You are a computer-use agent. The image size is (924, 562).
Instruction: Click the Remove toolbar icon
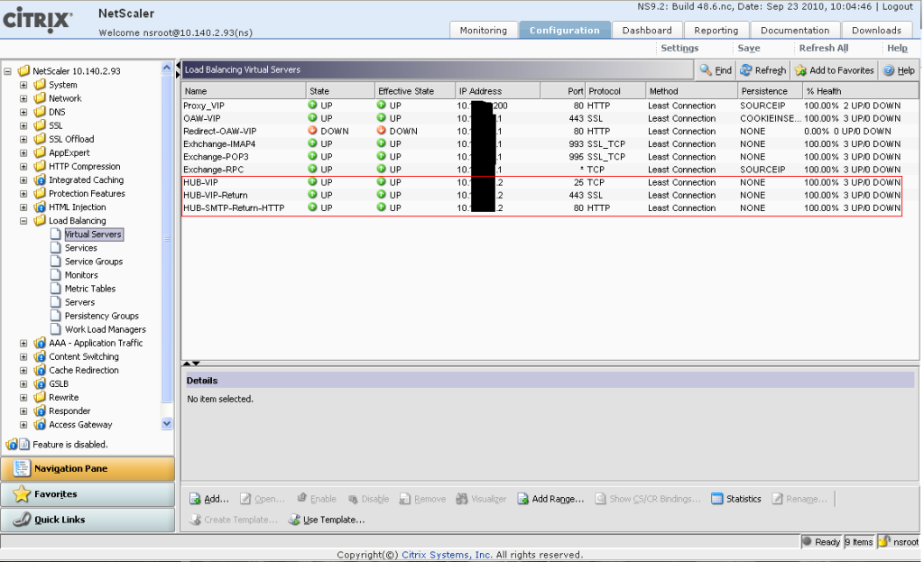click(405, 499)
